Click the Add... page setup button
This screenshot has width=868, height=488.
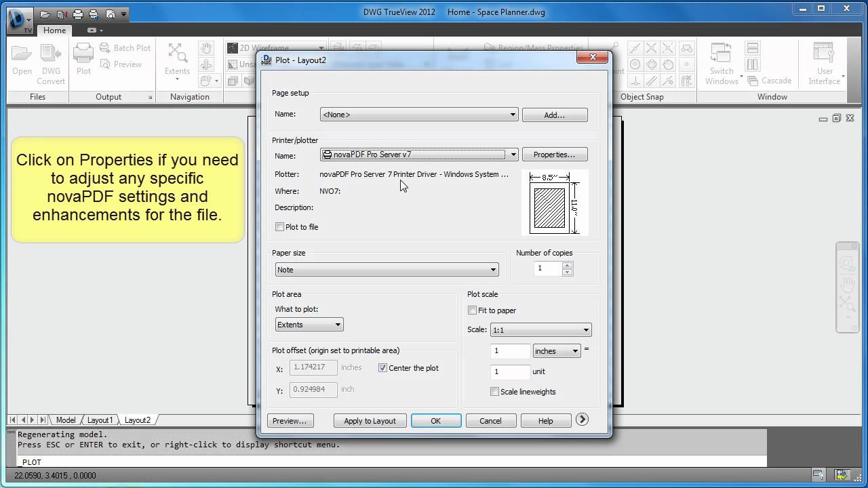coord(555,115)
